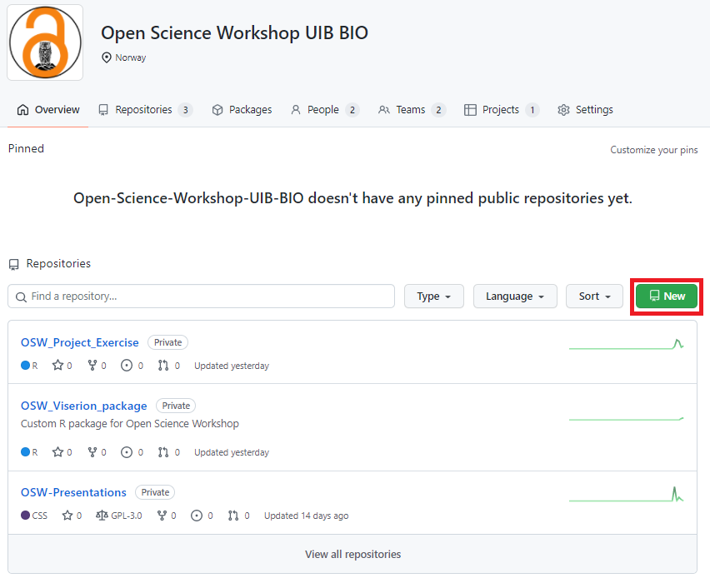Switch to the Packages tab

tap(242, 110)
